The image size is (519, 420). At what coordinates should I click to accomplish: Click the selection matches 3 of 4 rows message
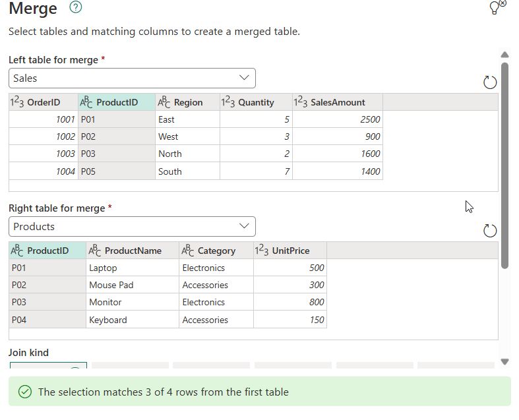click(163, 392)
